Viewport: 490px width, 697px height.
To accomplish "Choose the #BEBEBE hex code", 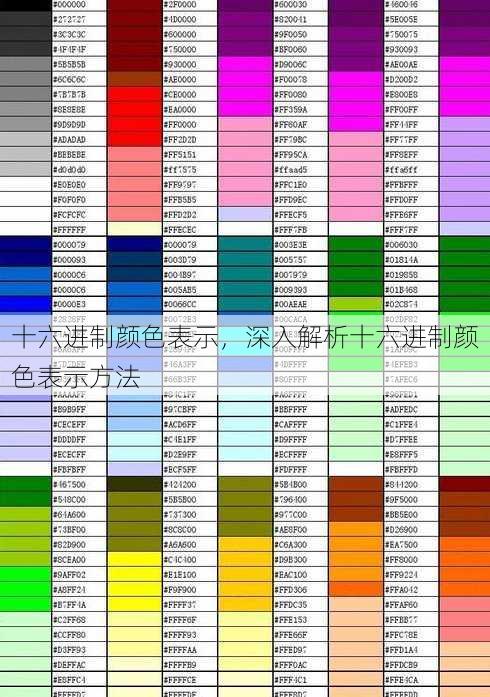I will tap(69, 155).
